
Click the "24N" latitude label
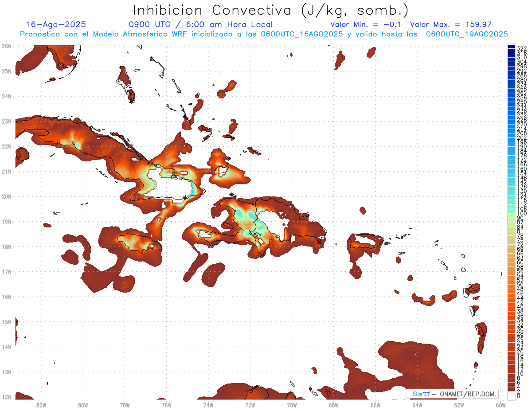tap(7, 96)
